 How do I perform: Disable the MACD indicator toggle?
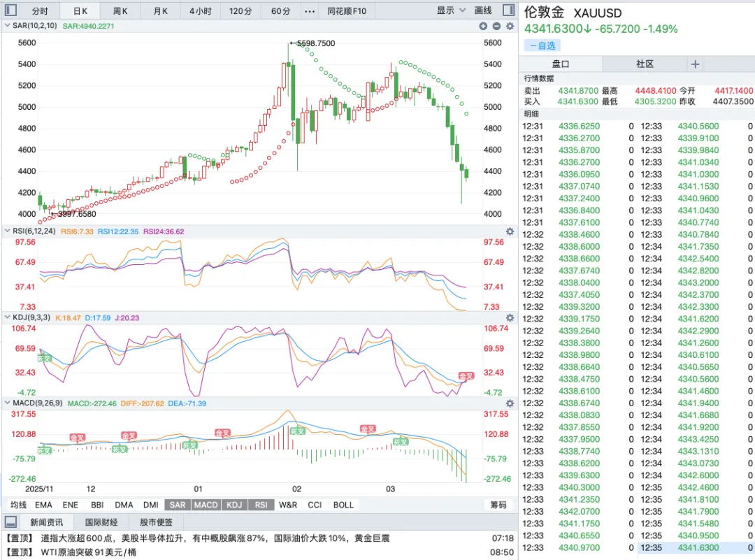pos(206,505)
